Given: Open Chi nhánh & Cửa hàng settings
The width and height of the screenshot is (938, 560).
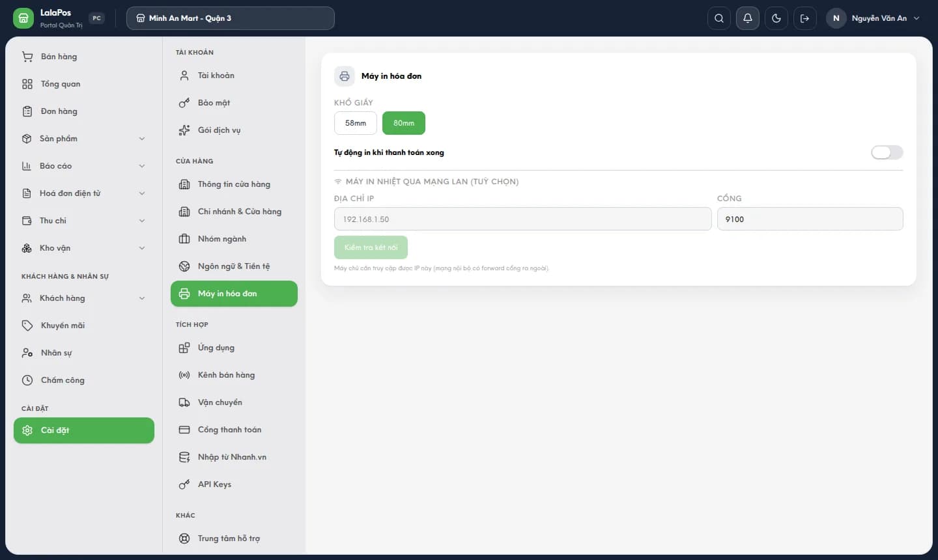Looking at the screenshot, I should pos(234,212).
